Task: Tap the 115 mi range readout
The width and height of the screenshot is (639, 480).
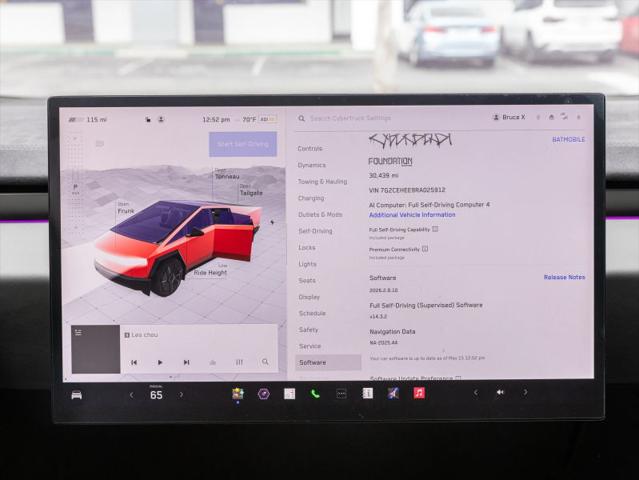Action: coord(97,119)
